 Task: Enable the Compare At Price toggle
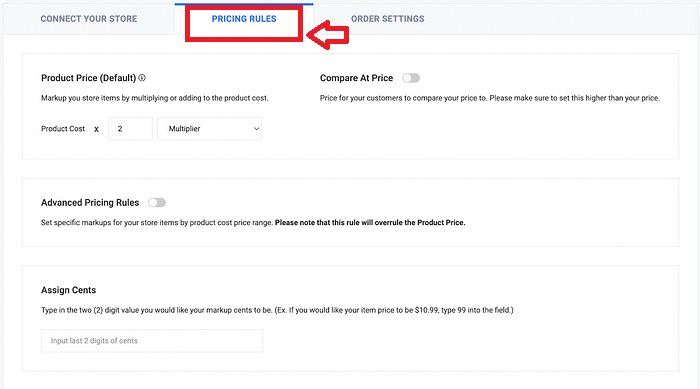pyautogui.click(x=411, y=78)
